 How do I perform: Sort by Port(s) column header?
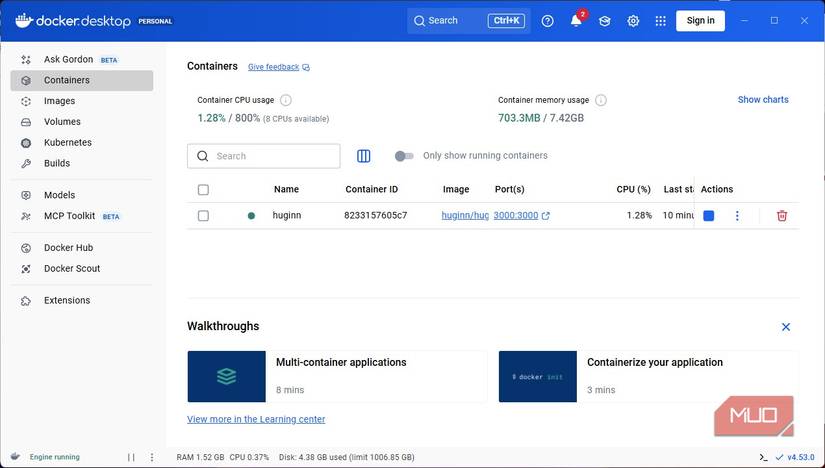[x=509, y=189]
